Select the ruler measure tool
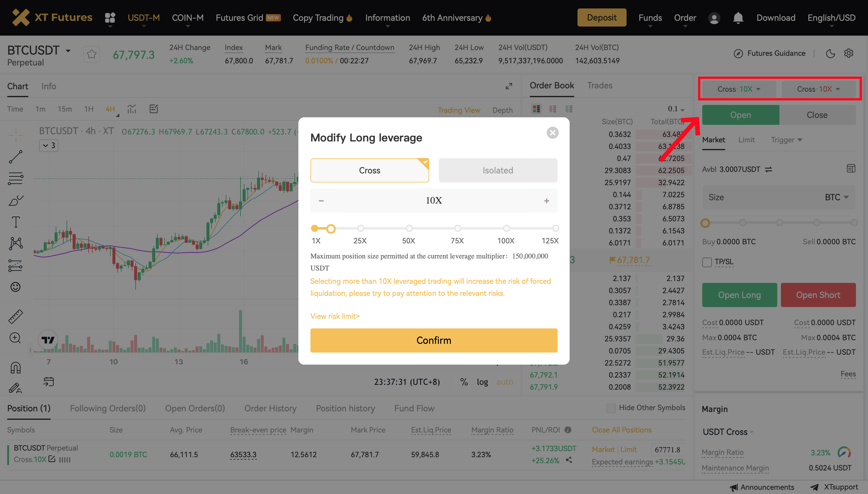 [16, 316]
